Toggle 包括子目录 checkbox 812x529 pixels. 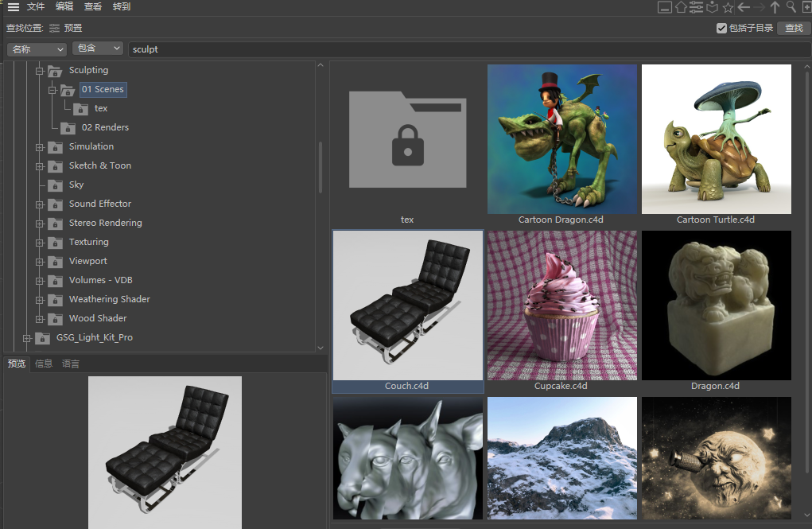721,28
